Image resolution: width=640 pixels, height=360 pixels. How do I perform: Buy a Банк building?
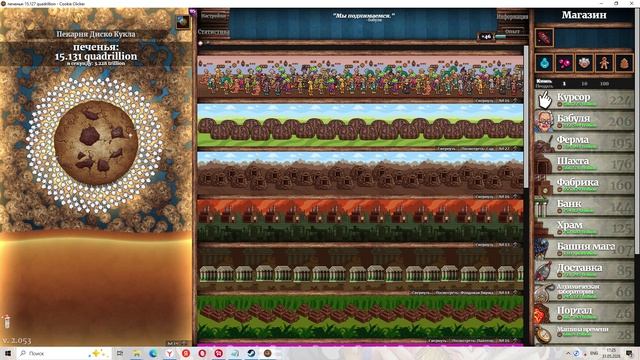pos(584,206)
